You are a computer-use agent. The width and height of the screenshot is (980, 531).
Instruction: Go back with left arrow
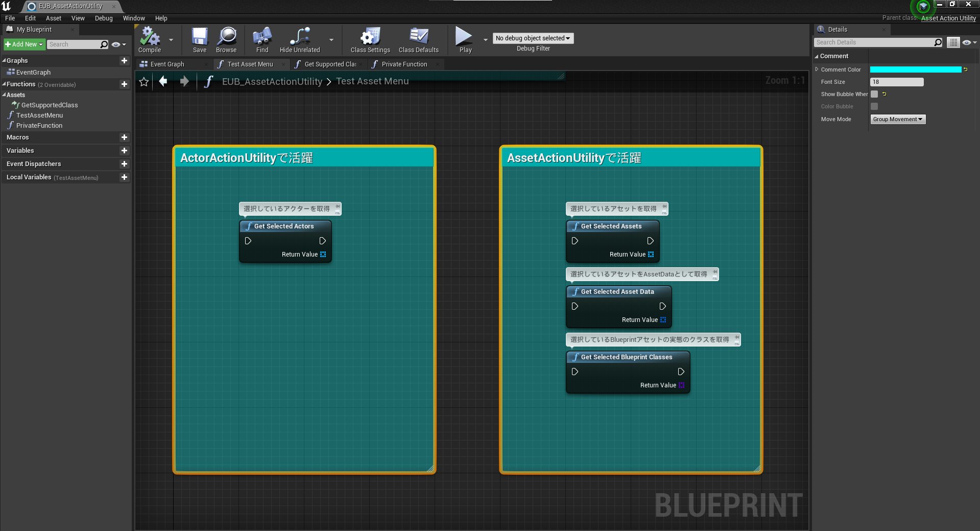tap(163, 81)
